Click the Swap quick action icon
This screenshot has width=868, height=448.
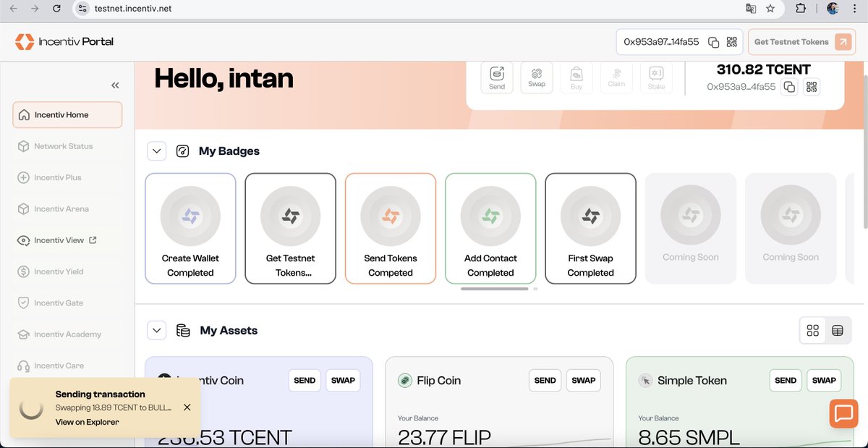point(537,77)
